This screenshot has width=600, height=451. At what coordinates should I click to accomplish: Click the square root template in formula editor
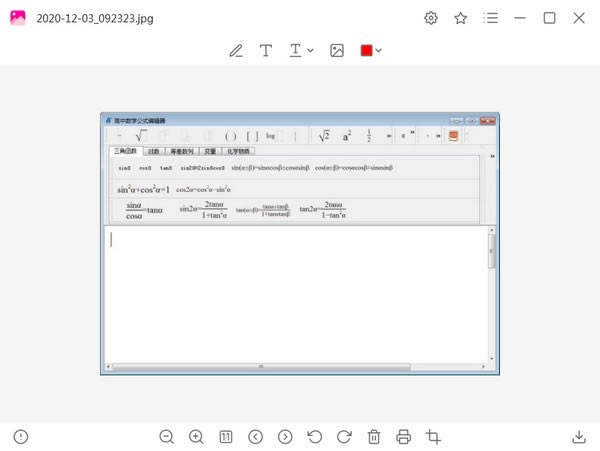[141, 135]
